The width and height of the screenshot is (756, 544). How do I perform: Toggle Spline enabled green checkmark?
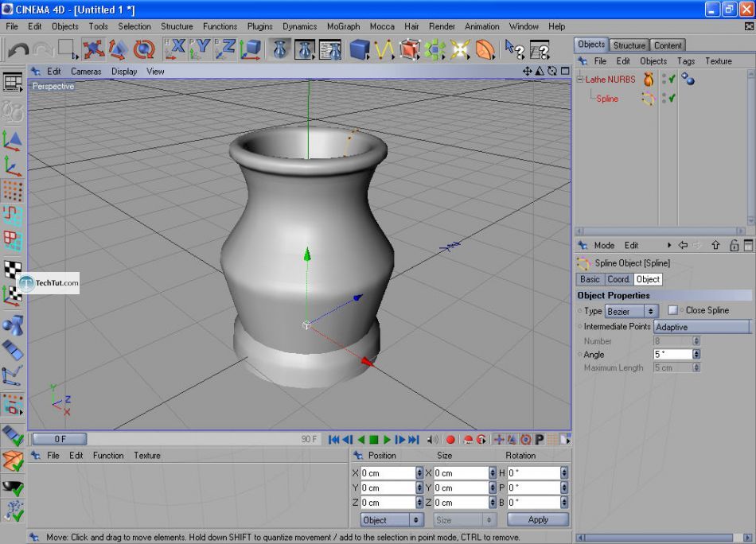pos(672,98)
